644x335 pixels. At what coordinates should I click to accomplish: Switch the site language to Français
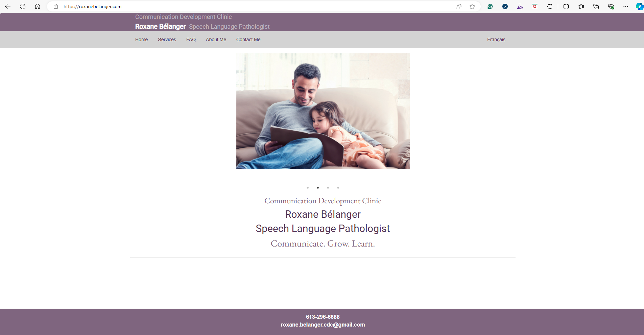pyautogui.click(x=496, y=40)
